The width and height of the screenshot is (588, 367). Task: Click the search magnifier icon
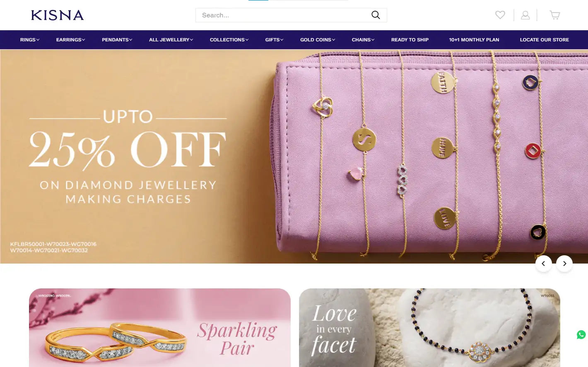[376, 15]
